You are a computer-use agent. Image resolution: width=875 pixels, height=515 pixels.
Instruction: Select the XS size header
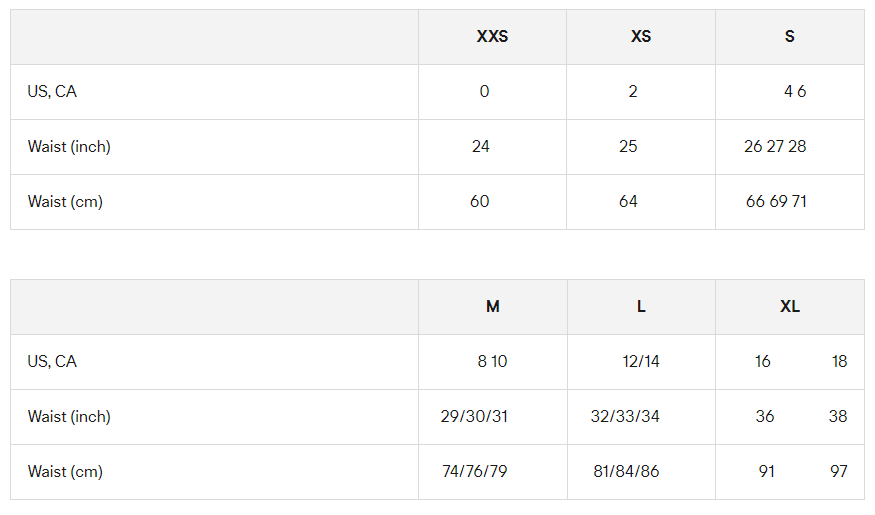[x=641, y=37]
